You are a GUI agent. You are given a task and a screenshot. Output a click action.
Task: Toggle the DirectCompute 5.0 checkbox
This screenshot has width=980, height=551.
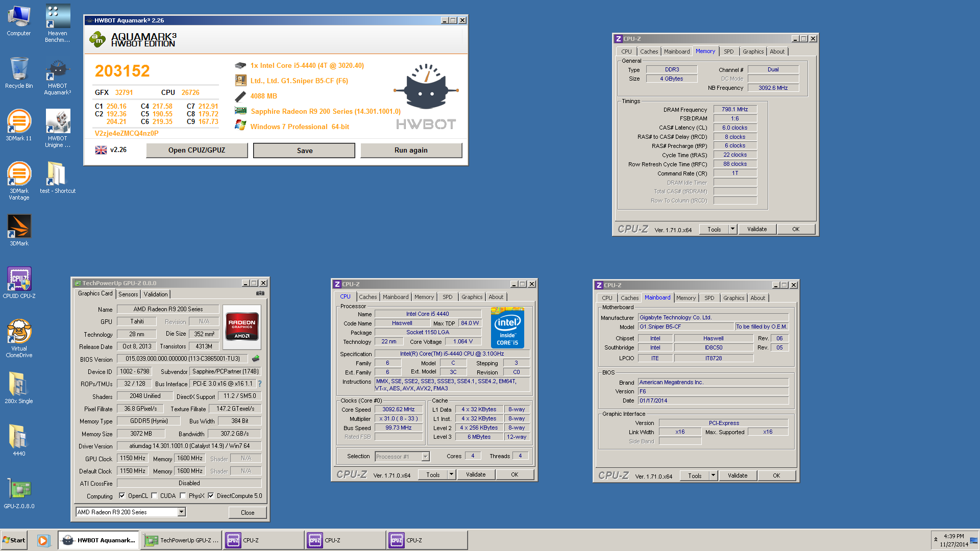pyautogui.click(x=211, y=495)
